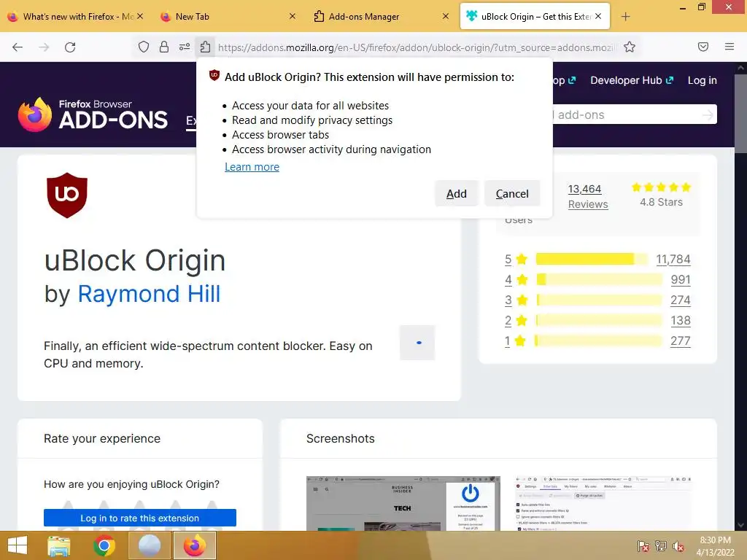The width and height of the screenshot is (747, 560).
Task: Filter reviews by 2 star rating
Action: (x=516, y=321)
